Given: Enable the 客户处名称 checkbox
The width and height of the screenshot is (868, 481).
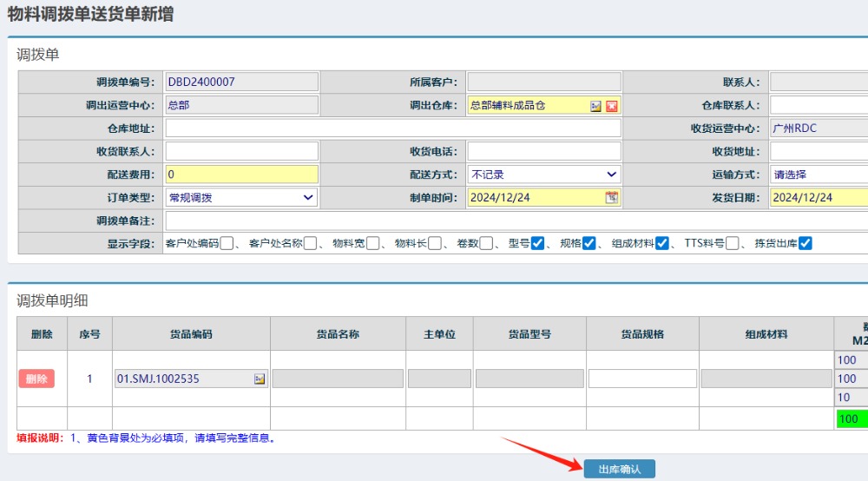Looking at the screenshot, I should (310, 244).
